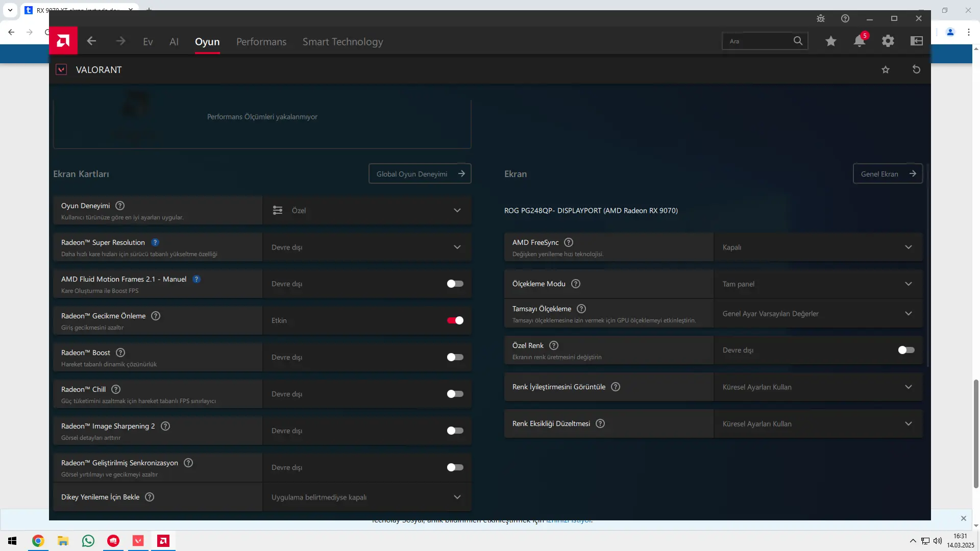Open WhatsApp from the taskbar
Image resolution: width=980 pixels, height=551 pixels.
click(x=88, y=541)
